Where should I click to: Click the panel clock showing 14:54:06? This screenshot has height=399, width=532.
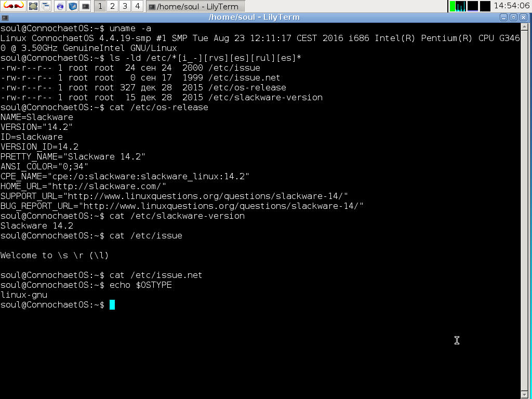coord(512,6)
